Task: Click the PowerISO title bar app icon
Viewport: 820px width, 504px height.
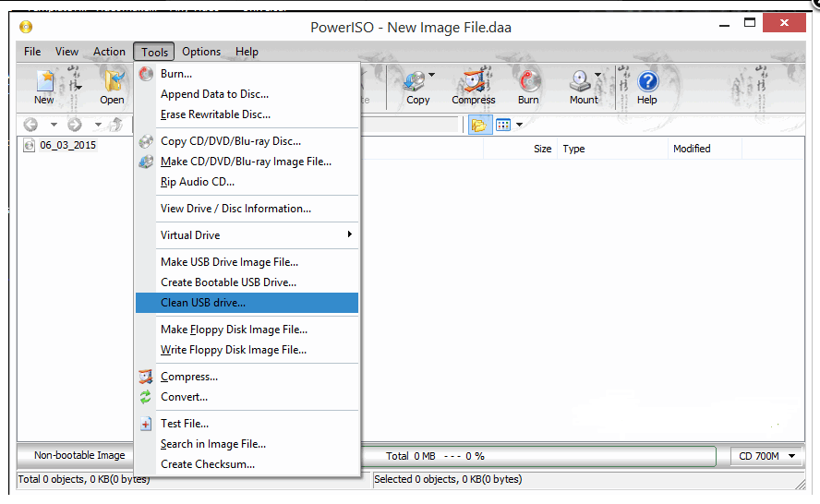Action: click(26, 26)
